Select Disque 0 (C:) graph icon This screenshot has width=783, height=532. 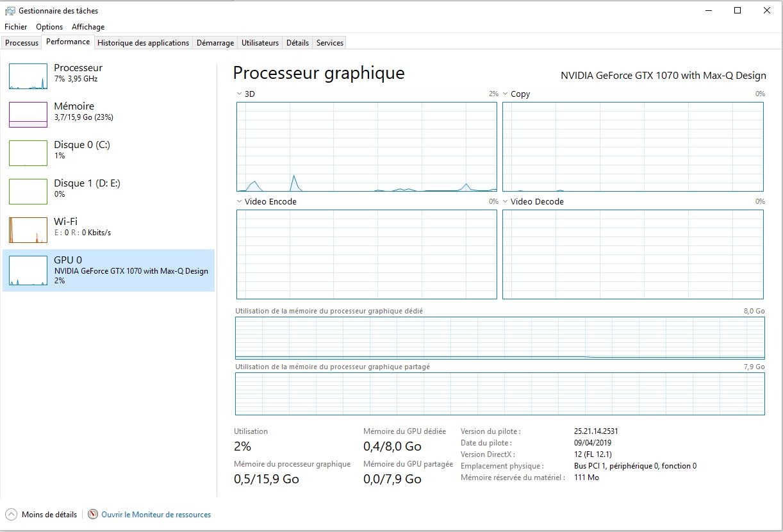tap(28, 153)
